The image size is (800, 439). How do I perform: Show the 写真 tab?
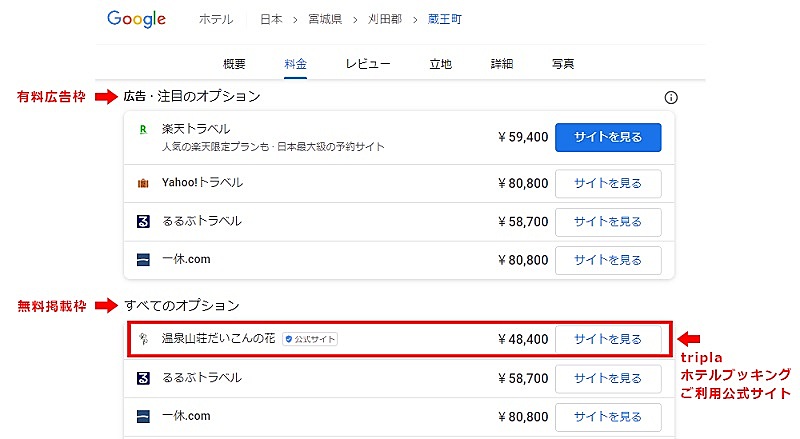[563, 64]
